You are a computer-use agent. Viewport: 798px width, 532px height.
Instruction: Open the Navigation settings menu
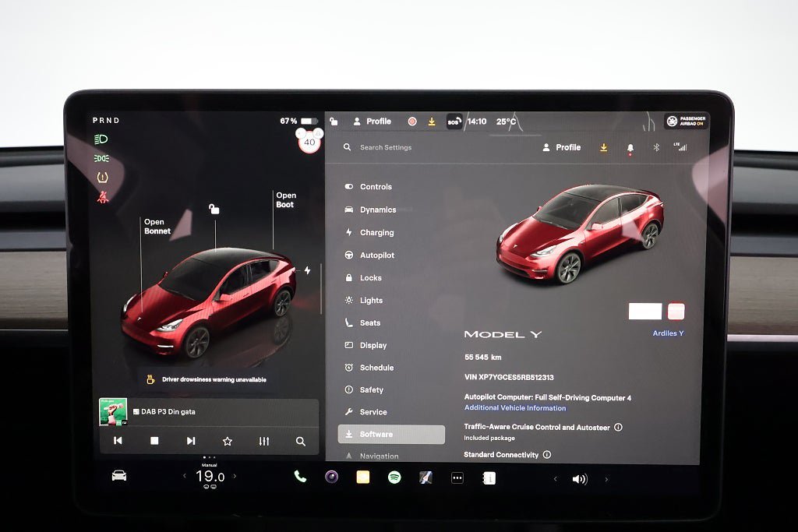[x=372, y=456]
